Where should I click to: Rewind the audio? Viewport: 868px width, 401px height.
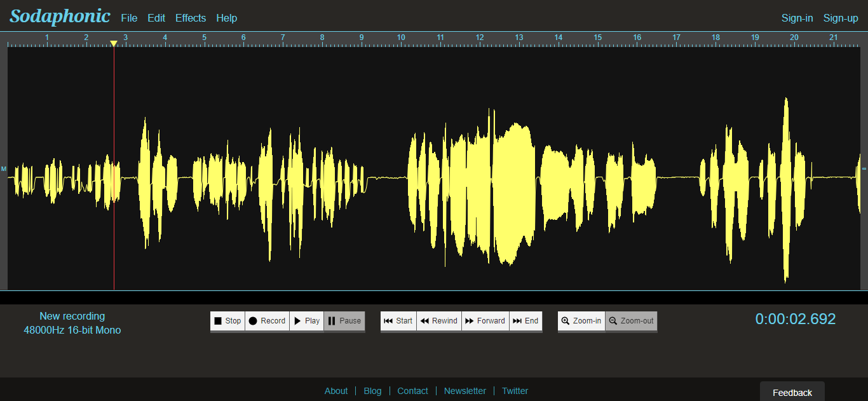(x=439, y=321)
